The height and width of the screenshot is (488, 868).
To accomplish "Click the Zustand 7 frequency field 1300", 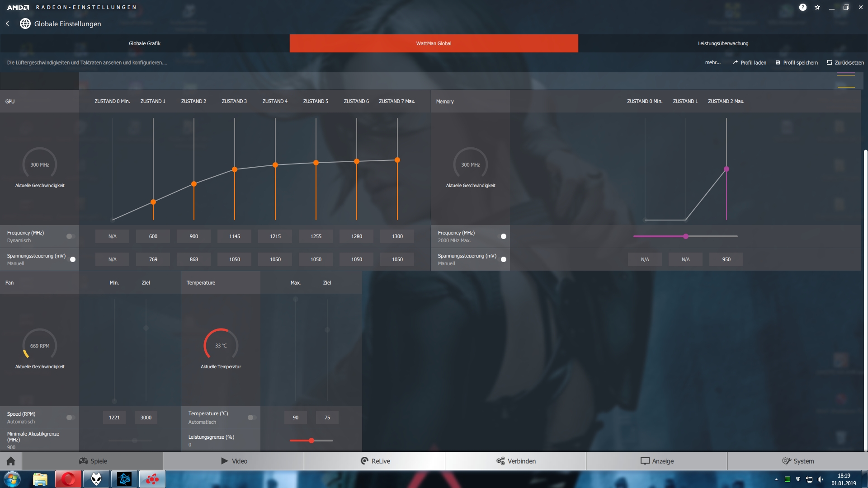I will [x=397, y=236].
